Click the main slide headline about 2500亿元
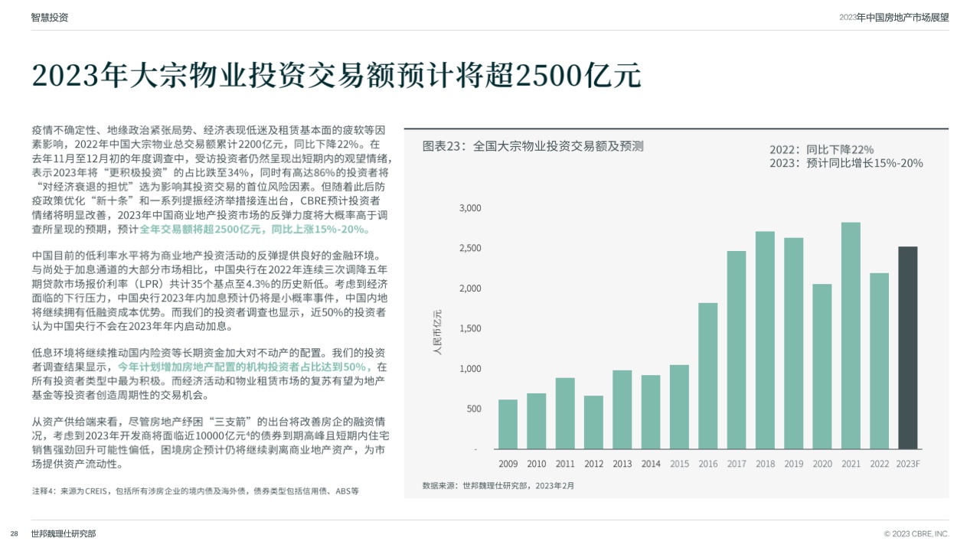 pyautogui.click(x=336, y=76)
